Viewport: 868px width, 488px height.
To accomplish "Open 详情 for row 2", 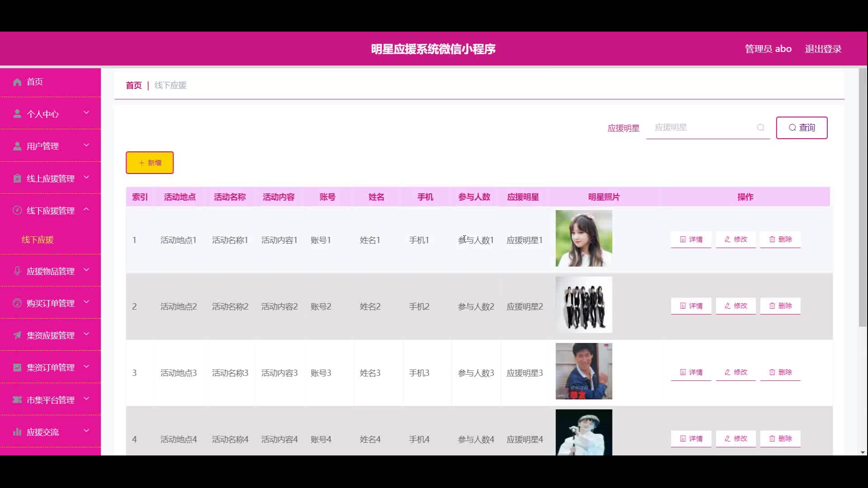I will tap(691, 306).
